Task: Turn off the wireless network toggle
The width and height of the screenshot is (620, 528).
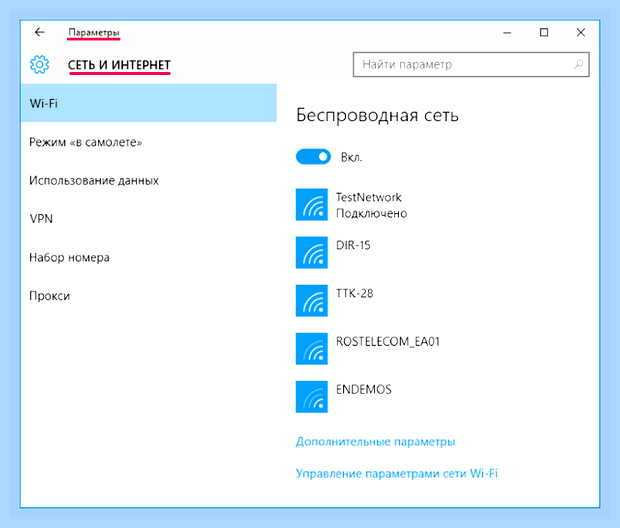Action: [313, 157]
